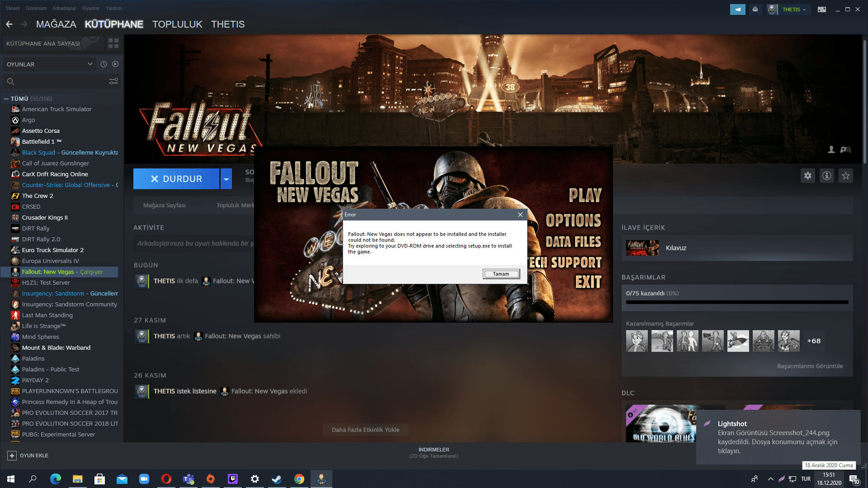Expand DURDUR button's dropdown arrow
868x488 pixels.
(x=226, y=178)
